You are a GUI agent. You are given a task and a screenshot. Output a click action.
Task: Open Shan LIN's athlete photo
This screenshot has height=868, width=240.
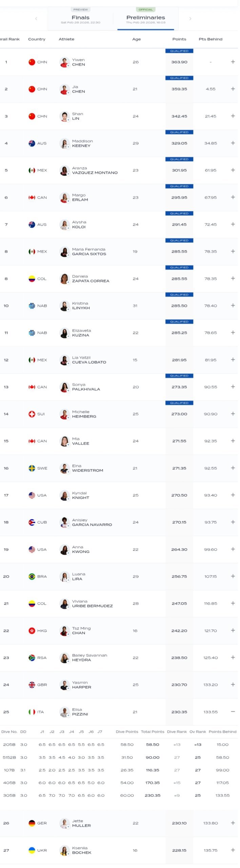click(x=64, y=116)
